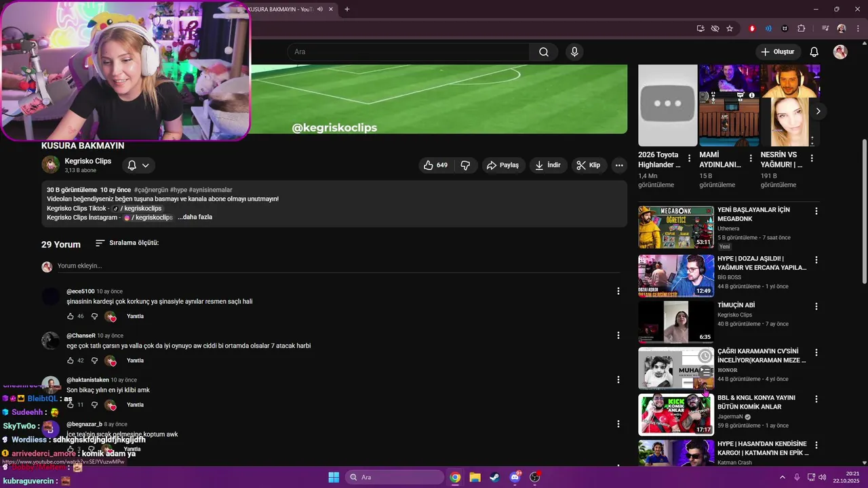Show hidden system tray icons chevron
The height and width of the screenshot is (488, 868).
click(782, 477)
